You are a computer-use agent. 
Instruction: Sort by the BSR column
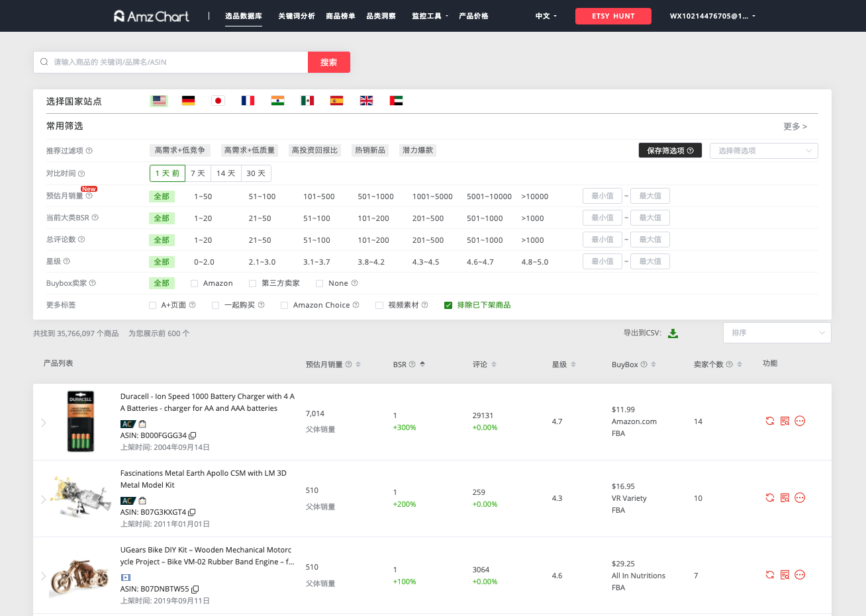click(409, 365)
